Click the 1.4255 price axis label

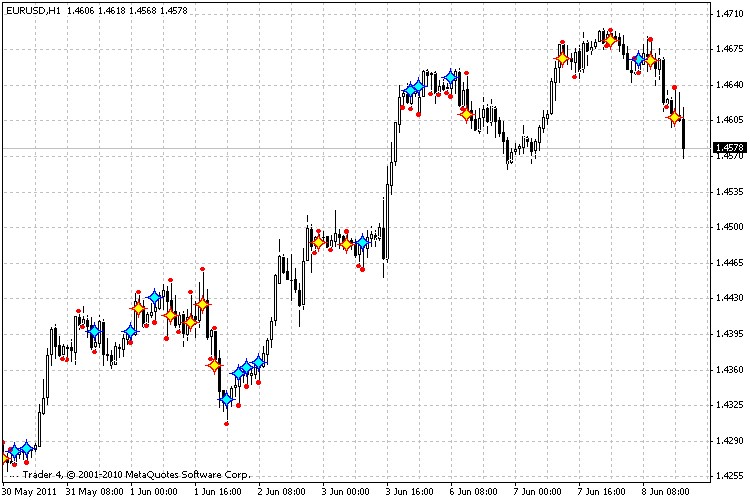[x=727, y=476]
